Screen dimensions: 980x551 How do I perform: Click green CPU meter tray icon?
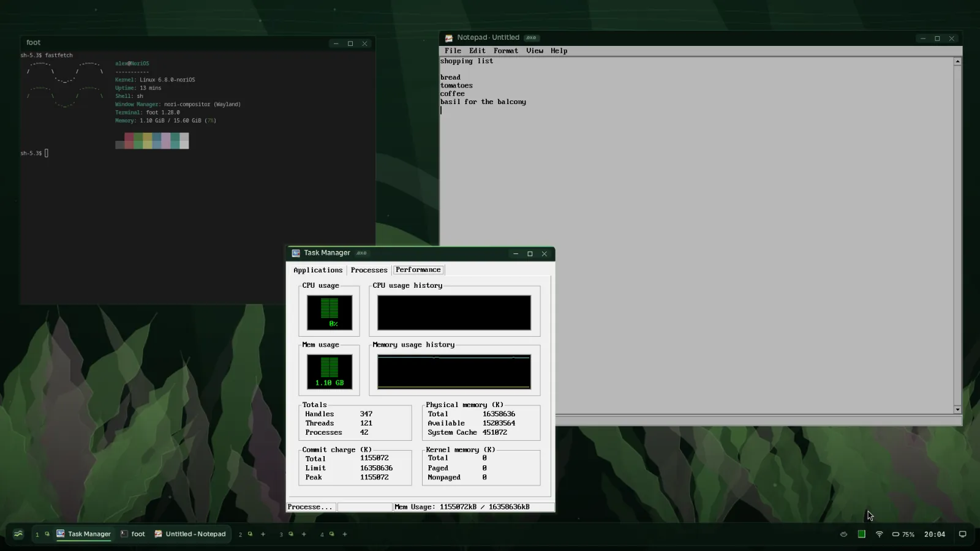862,534
